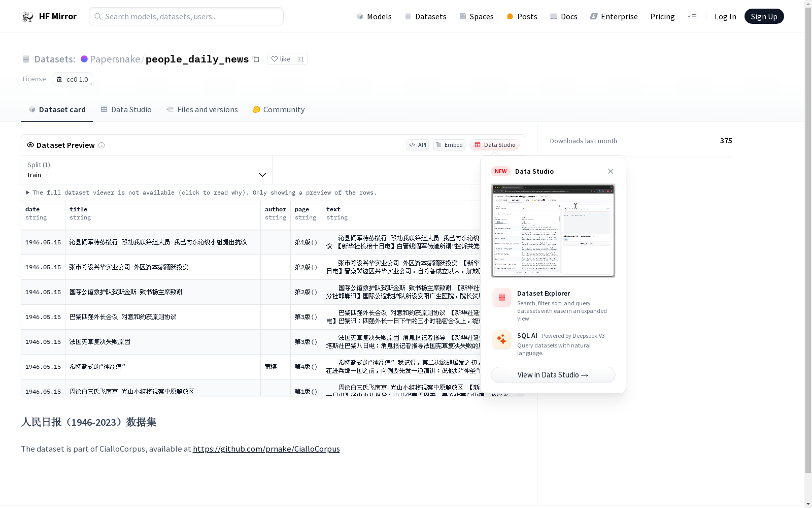This screenshot has height=508, width=812.
Task: Click the Papersnake avatar icon
Action: pyautogui.click(x=84, y=59)
